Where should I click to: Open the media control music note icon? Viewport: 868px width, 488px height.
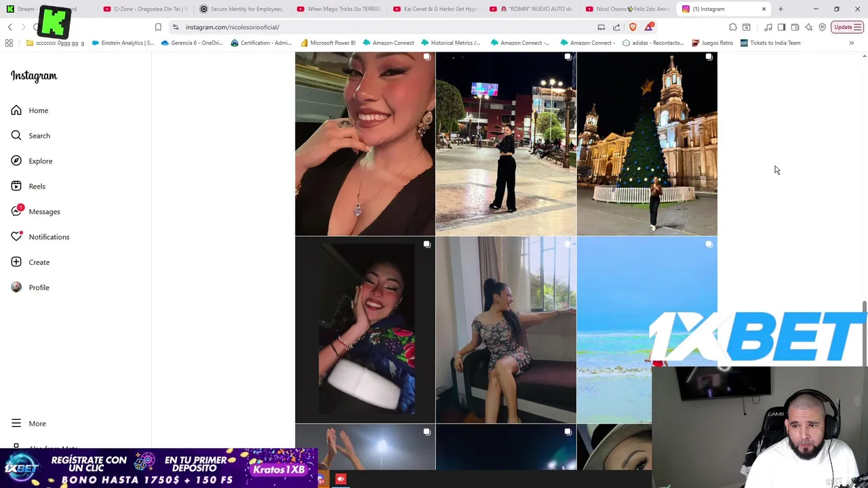pyautogui.click(x=768, y=27)
